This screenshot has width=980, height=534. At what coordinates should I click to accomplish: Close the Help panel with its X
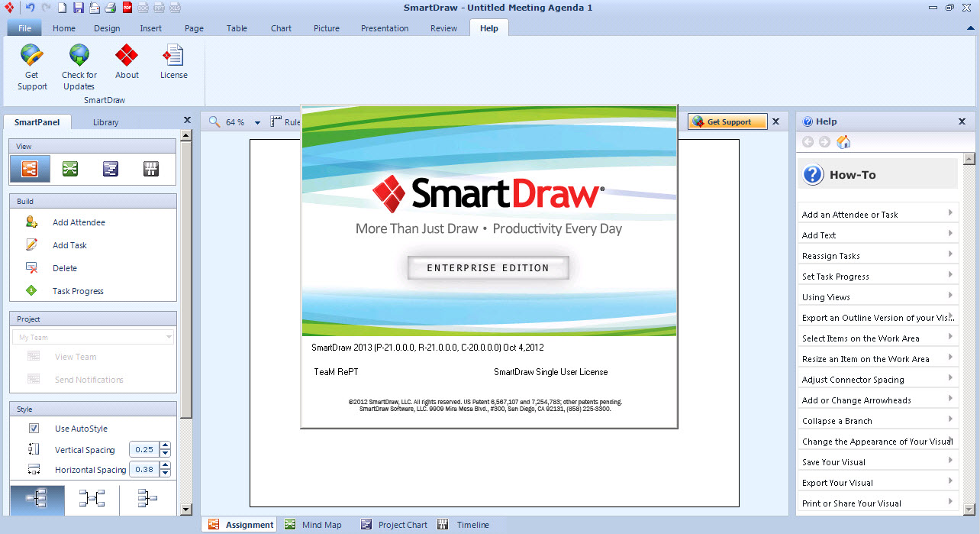pos(962,121)
